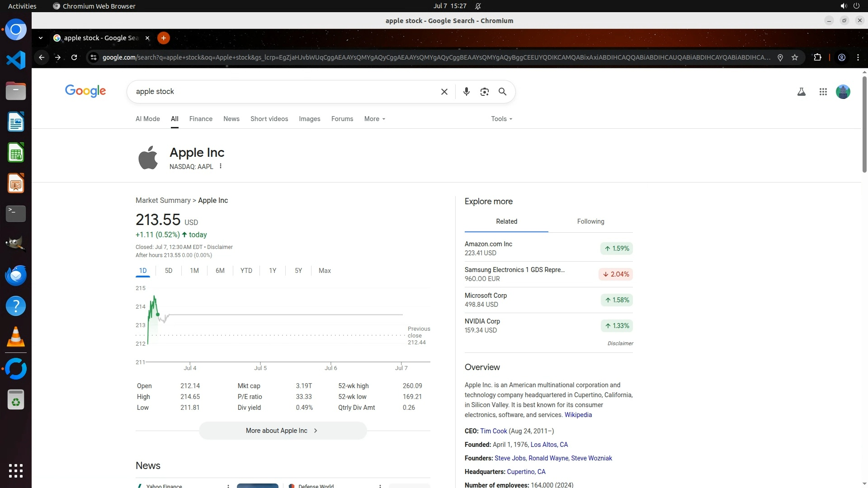
Task: Click the page vertical scrollbar
Action: [x=864, y=124]
